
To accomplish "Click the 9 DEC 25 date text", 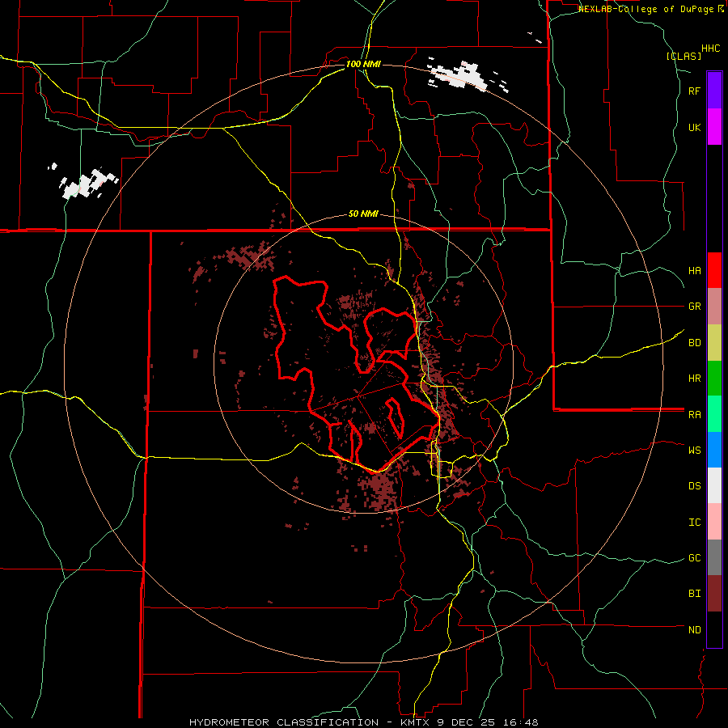I will [x=467, y=722].
